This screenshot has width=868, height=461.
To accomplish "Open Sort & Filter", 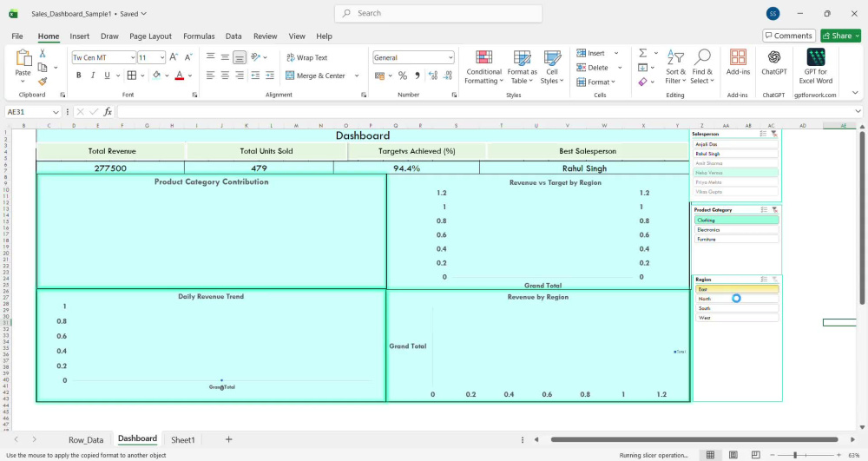I will (x=675, y=67).
